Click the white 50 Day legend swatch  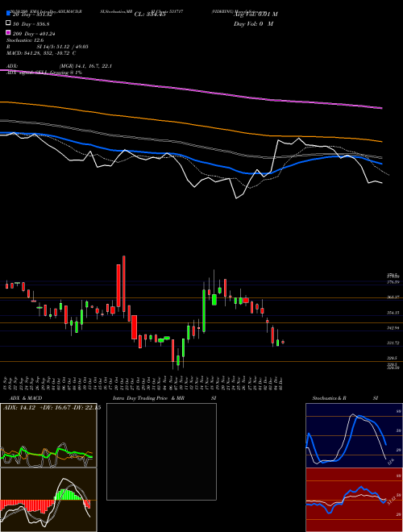point(8,23)
